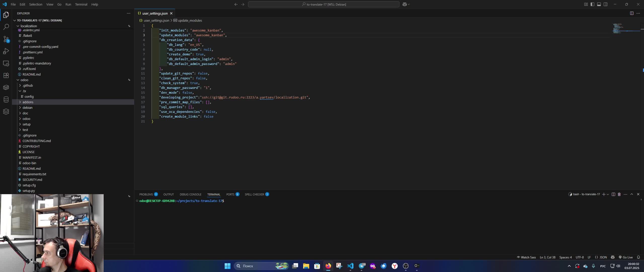Expand the addons folder
Screen dimensions: 644x272
pyautogui.click(x=28, y=102)
